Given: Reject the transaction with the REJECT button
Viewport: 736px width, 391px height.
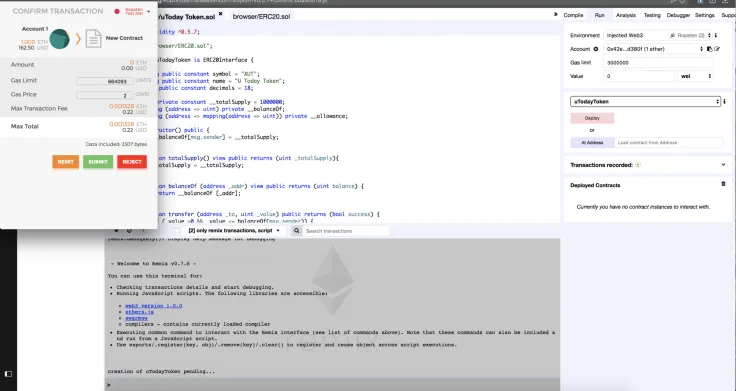Looking at the screenshot, I should point(132,162).
